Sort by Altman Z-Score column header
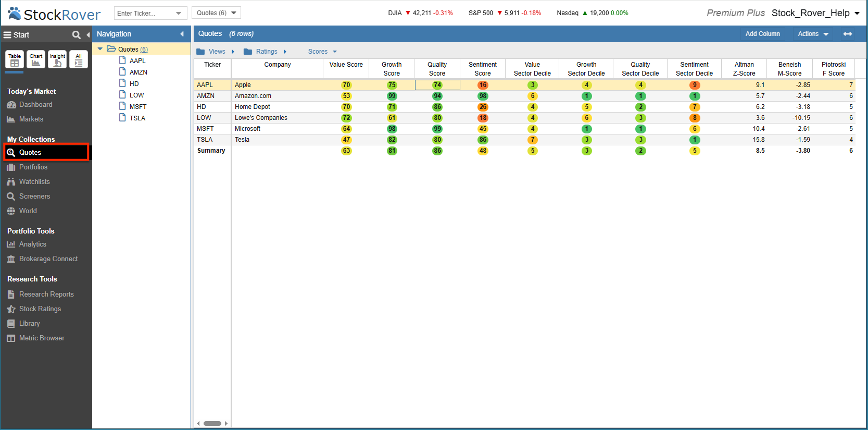Screen dimensions: 868x430 coord(744,69)
